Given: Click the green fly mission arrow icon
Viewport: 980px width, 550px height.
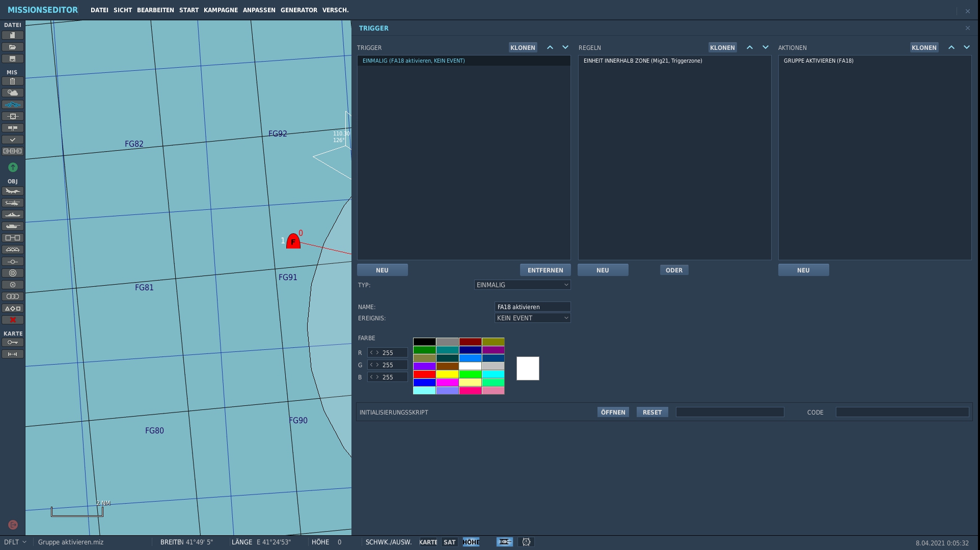Looking at the screenshot, I should 13,167.
